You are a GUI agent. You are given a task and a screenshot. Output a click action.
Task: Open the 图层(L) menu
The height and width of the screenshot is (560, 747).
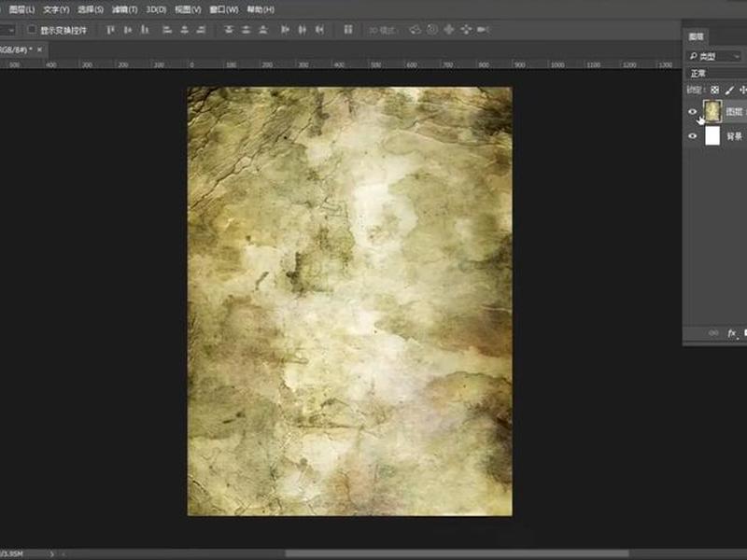(21, 9)
